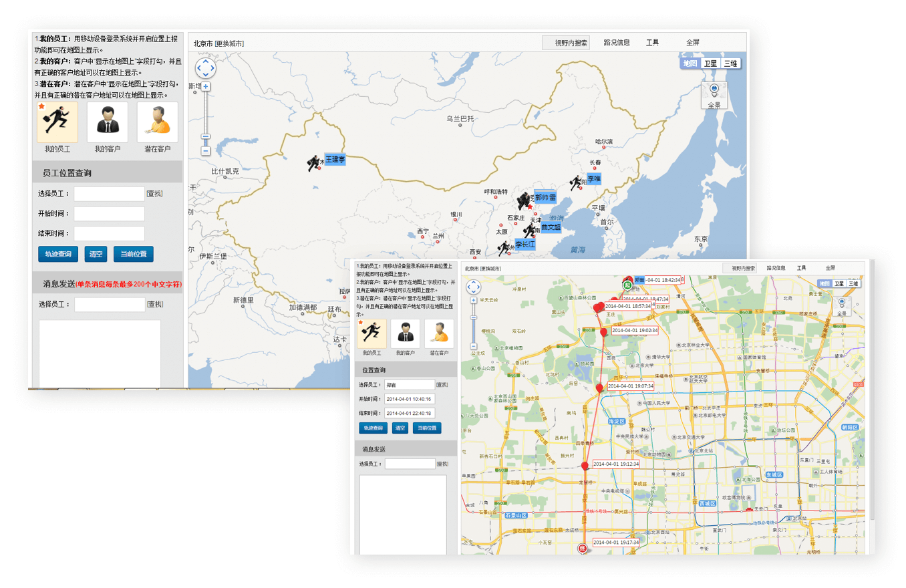Zoom out with minus button in back map
Screen dimensions: 906x588
(206, 151)
